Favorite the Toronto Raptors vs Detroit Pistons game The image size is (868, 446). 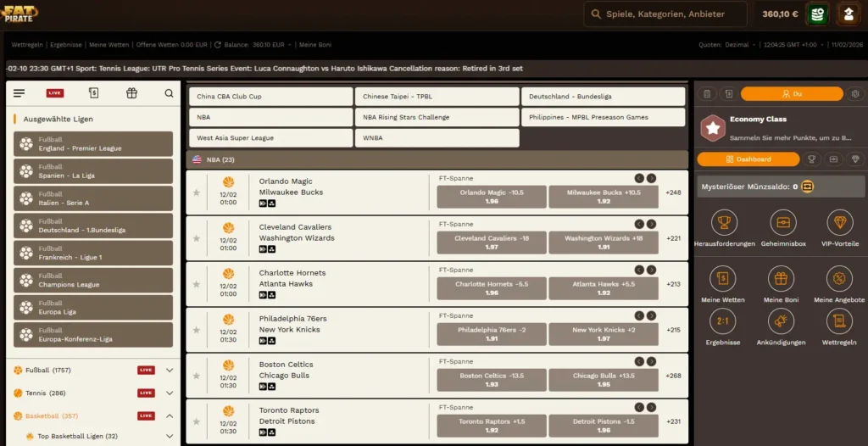[x=196, y=421]
